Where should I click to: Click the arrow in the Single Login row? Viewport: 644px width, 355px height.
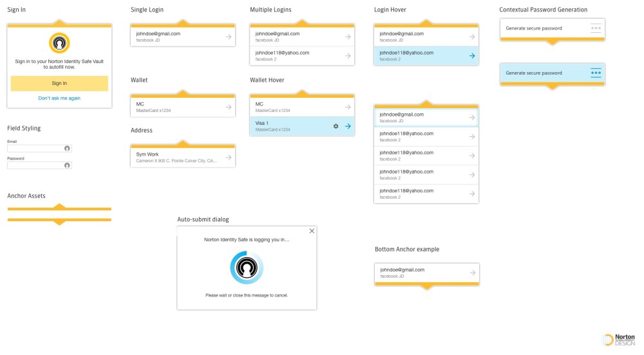pos(228,37)
